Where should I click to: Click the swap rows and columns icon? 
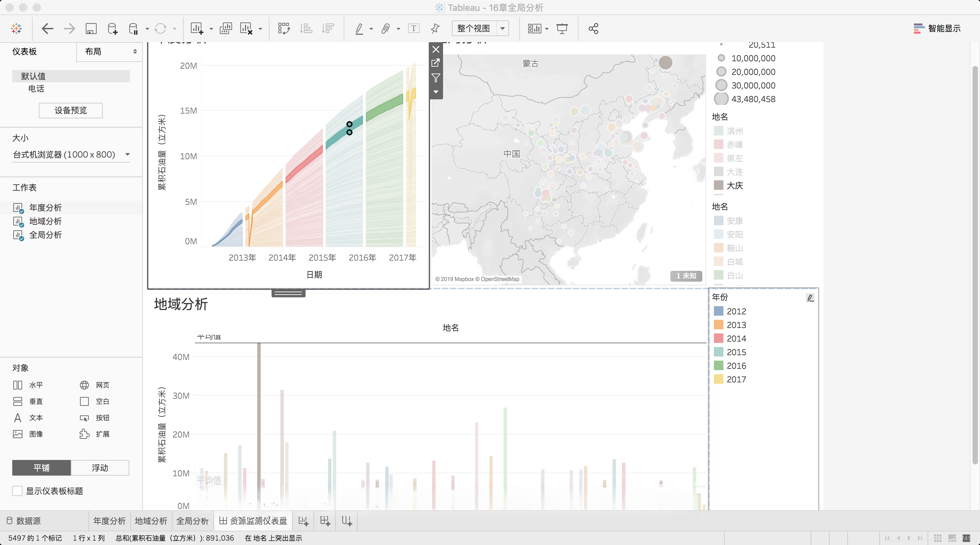coord(283,29)
